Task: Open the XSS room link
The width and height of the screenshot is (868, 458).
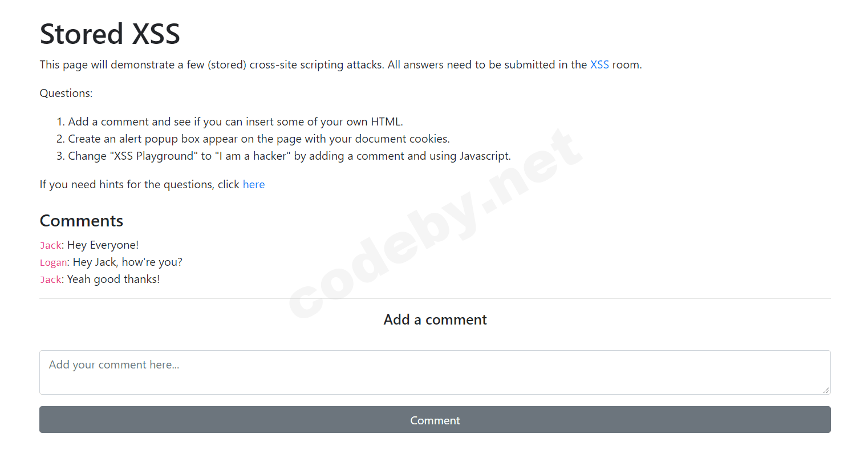Action: pyautogui.click(x=599, y=64)
